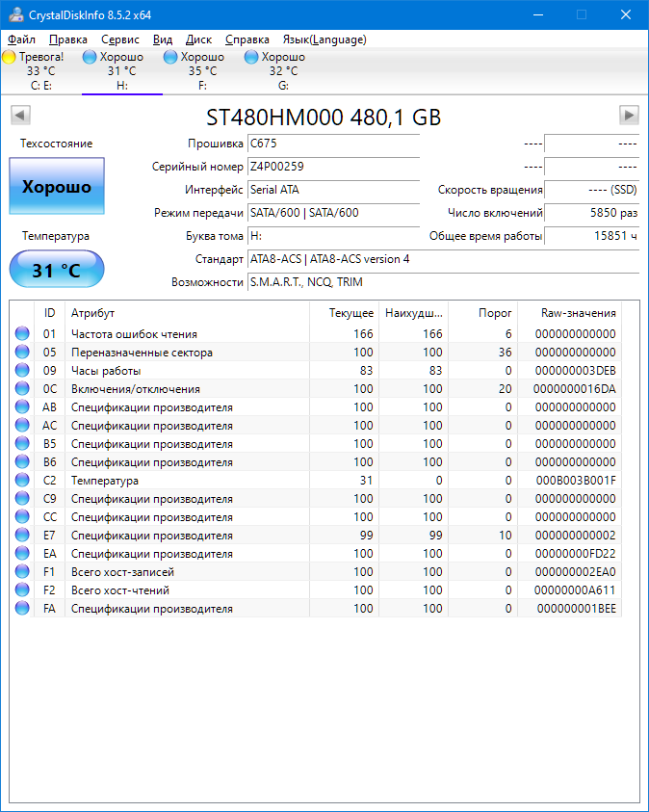Image resolution: width=649 pixels, height=812 pixels.
Task: Click the Текущее column header
Action: point(344,313)
